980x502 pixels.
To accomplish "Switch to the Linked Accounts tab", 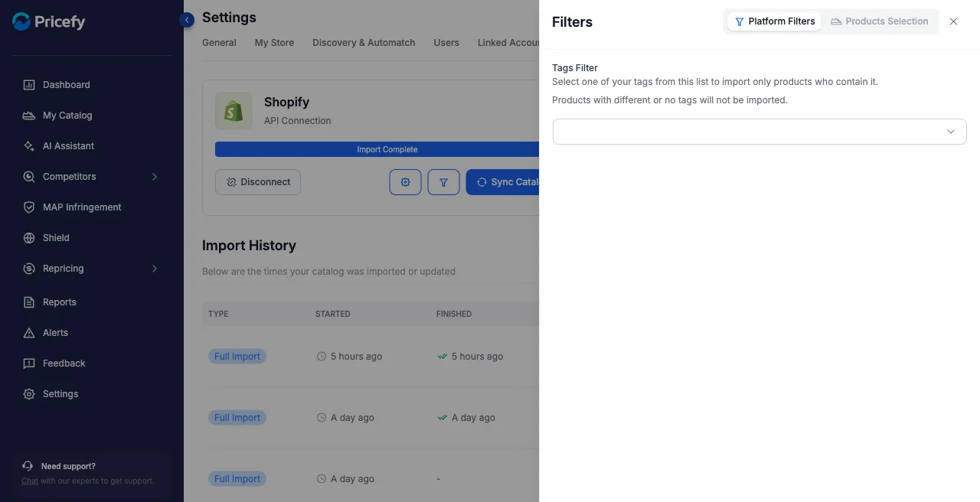I will (508, 43).
